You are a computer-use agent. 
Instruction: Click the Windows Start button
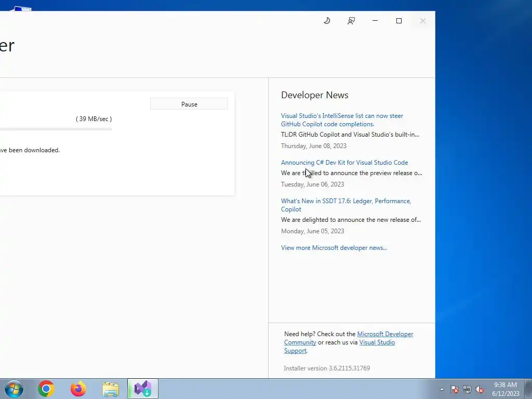click(x=14, y=389)
